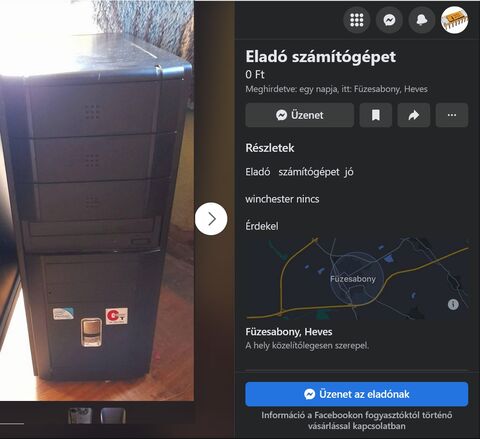Show notifications via the bell icon
The height and width of the screenshot is (439, 480).
(x=422, y=20)
